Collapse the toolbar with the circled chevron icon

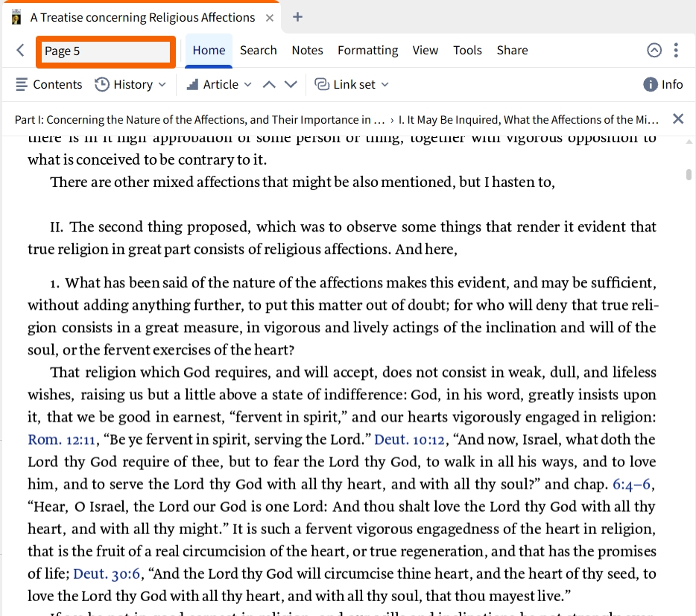[x=654, y=50]
